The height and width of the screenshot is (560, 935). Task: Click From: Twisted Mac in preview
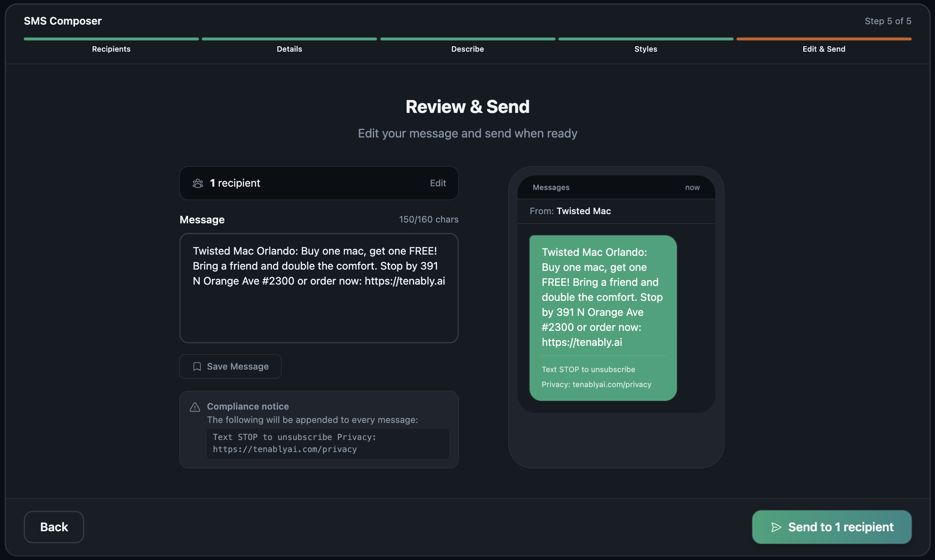tap(570, 211)
